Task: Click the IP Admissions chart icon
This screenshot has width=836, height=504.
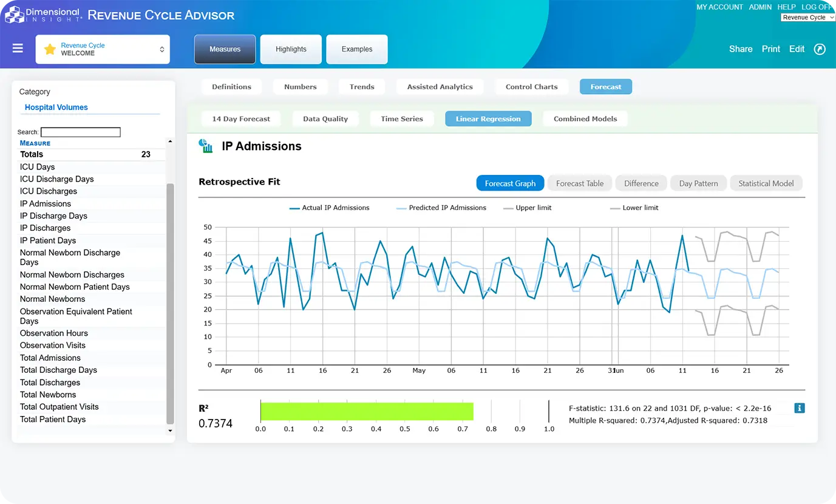Action: coord(206,146)
